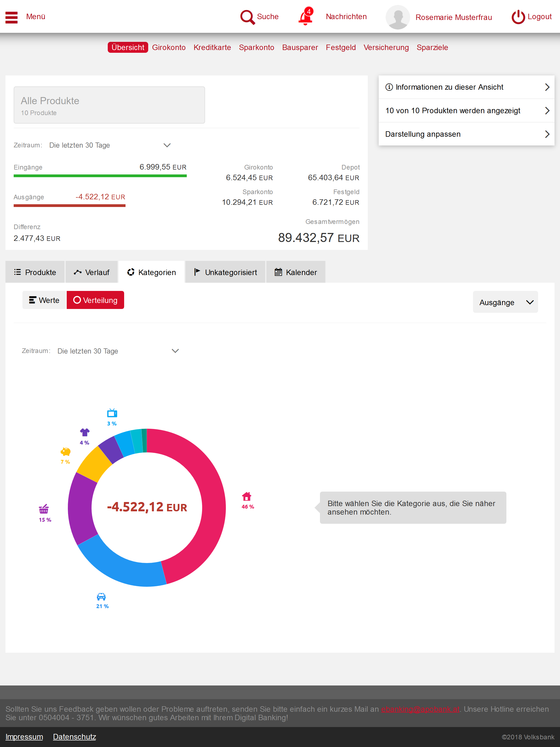Toggle the Werte view button
Image resolution: width=560 pixels, height=747 pixels.
point(45,300)
